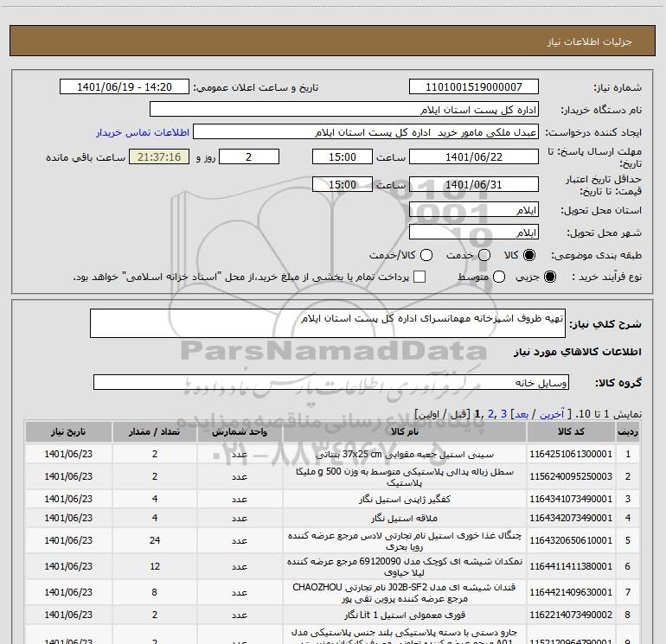Click item code 1164320650610001
Screen dimensions: 666x644
click(x=571, y=540)
